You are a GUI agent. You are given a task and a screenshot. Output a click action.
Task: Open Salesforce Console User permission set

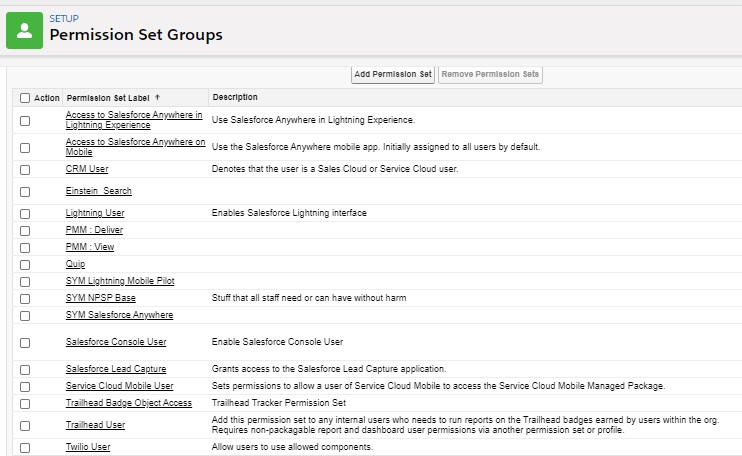(x=116, y=342)
